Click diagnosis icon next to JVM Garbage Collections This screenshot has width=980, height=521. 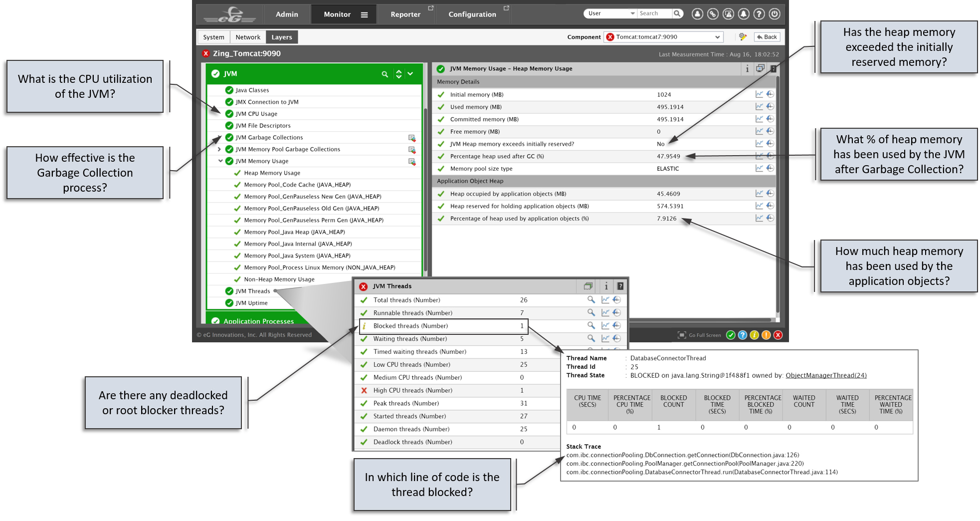click(412, 138)
